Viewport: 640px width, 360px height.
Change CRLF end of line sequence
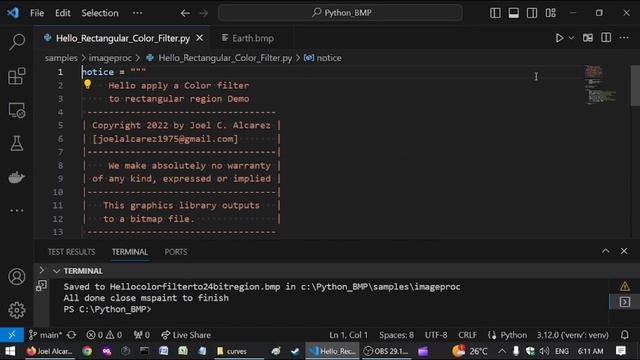pos(467,335)
